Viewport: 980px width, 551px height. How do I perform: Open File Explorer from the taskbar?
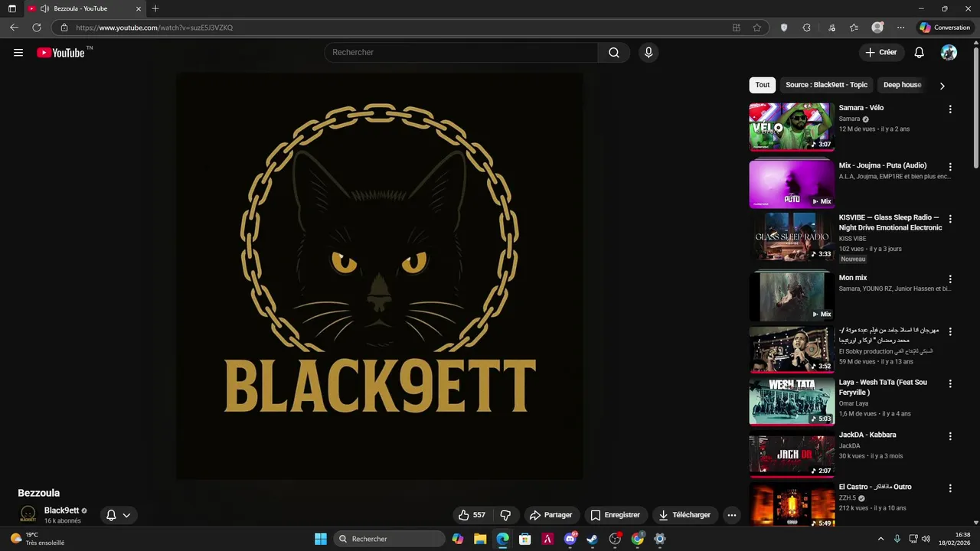(480, 539)
